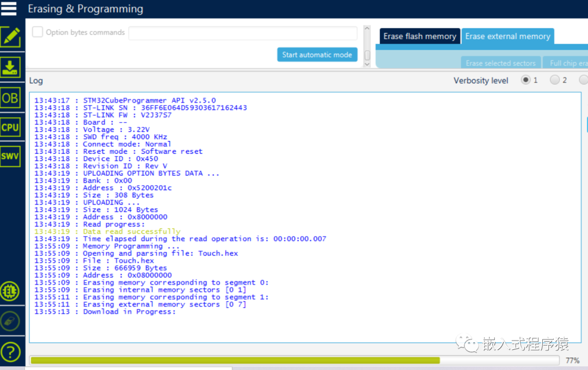Switch to the Erase flash memory tab
The image size is (588, 370).
pyautogui.click(x=420, y=36)
